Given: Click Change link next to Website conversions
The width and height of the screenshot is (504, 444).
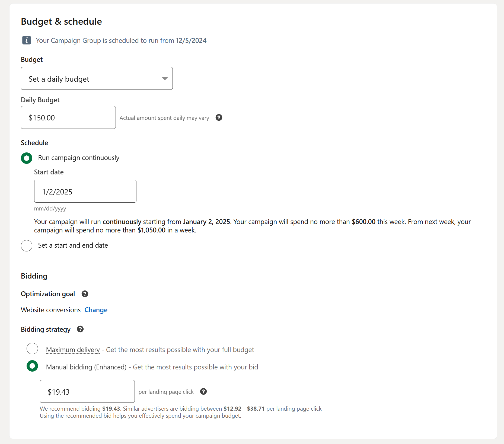Looking at the screenshot, I should pyautogui.click(x=96, y=310).
